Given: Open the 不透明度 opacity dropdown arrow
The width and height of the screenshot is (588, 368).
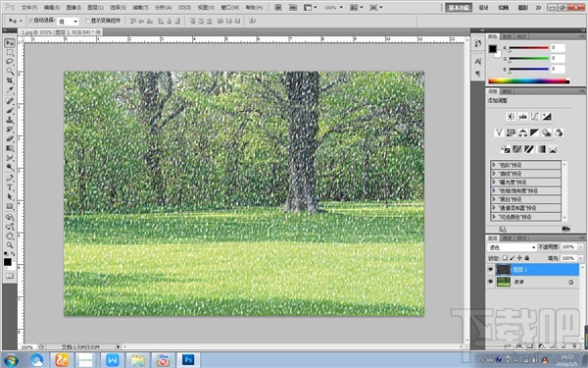Looking at the screenshot, I should coord(581,246).
